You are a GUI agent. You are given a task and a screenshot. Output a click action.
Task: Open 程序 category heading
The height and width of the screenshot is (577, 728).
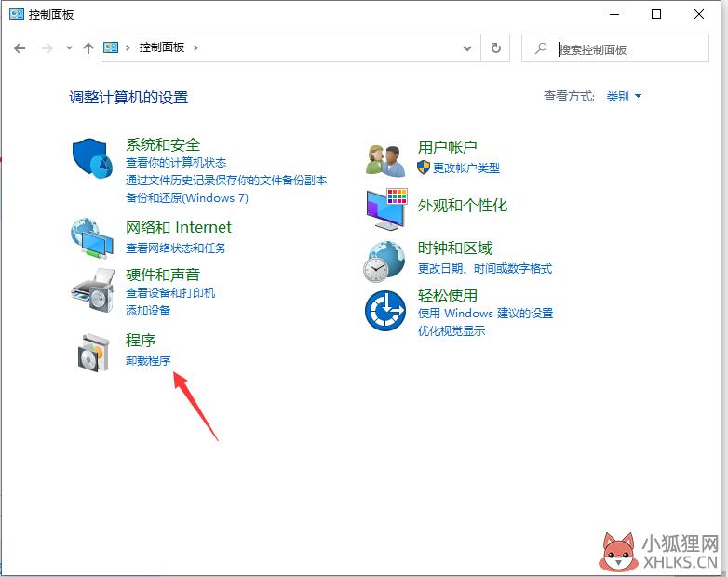coord(141,341)
